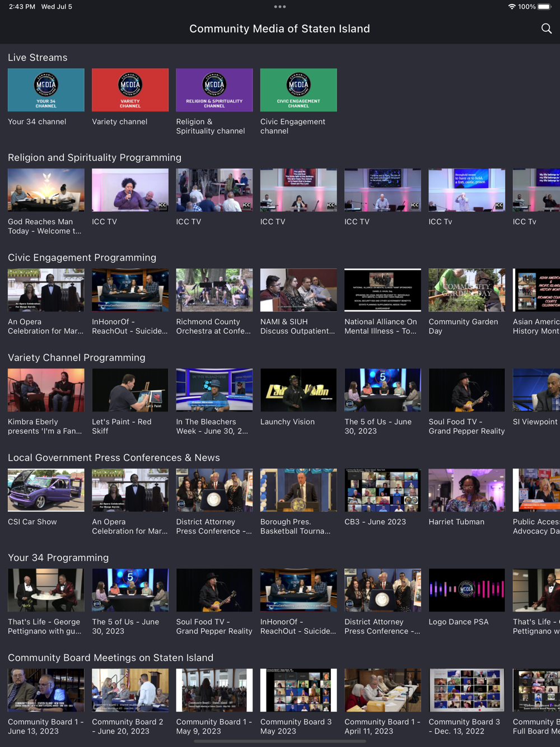Screen dimensions: 560x747
Task: Open National Alliance On Mental Illness video
Action: coord(382,290)
